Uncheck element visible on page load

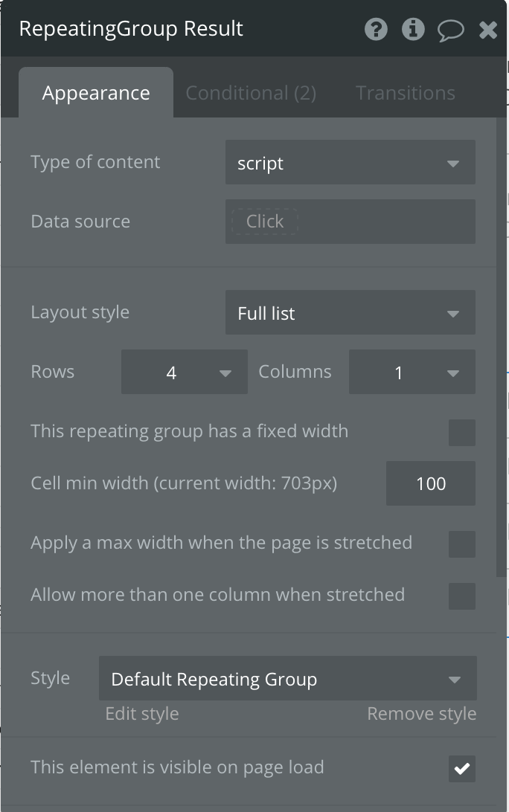(x=461, y=769)
